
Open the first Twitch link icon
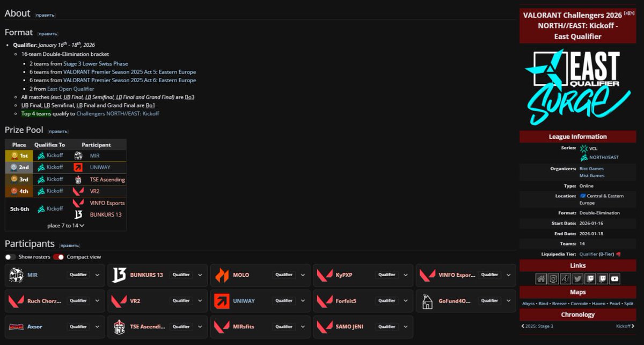coord(590,278)
